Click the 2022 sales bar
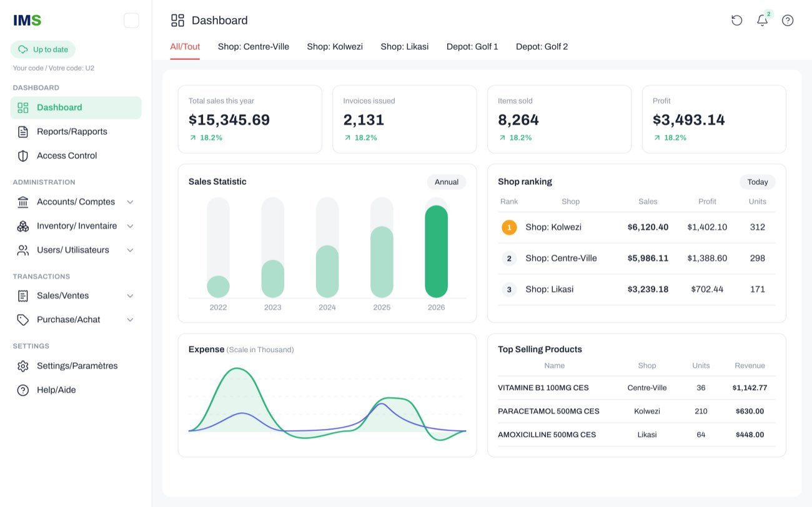The width and height of the screenshot is (812, 507). (218, 287)
